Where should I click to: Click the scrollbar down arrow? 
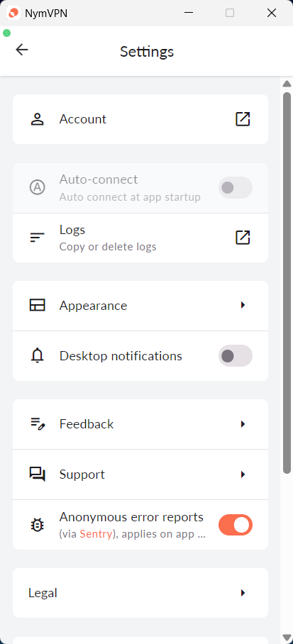(x=287, y=638)
